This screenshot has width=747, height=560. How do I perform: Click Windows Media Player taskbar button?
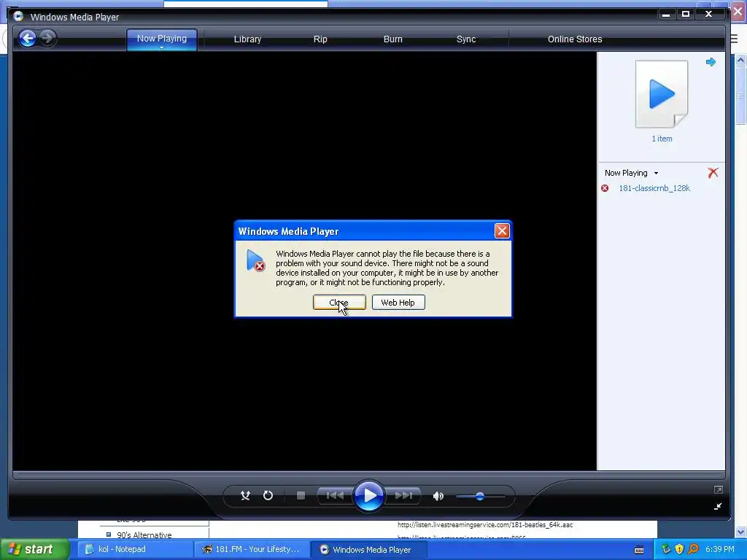tap(370, 549)
